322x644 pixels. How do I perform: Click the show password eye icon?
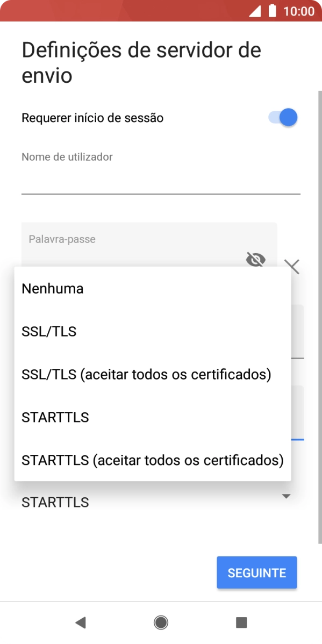coord(255,260)
